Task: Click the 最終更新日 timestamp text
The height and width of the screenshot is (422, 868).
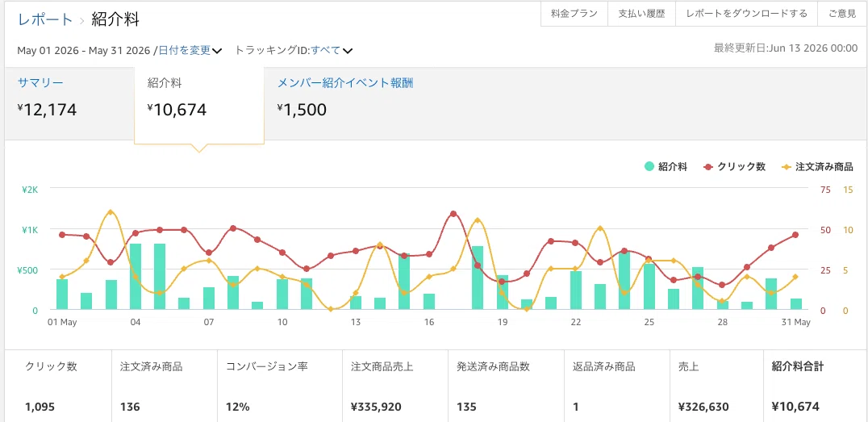Action: click(786, 48)
